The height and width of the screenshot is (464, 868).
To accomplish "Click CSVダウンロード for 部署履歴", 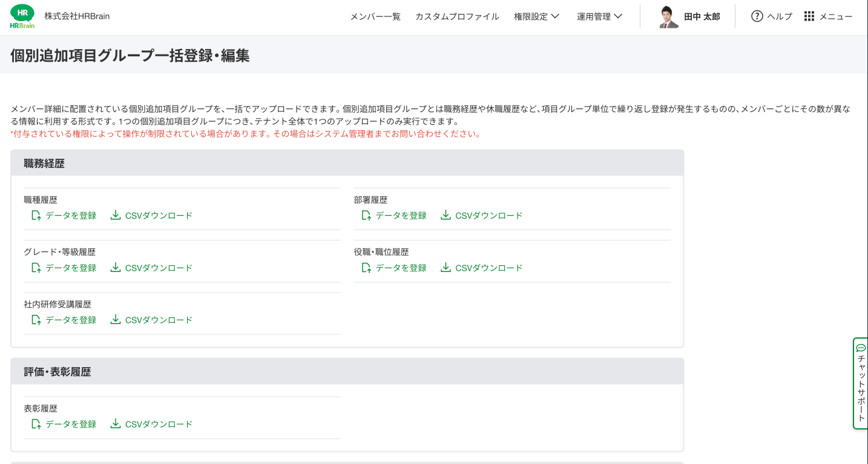I will pyautogui.click(x=488, y=216).
